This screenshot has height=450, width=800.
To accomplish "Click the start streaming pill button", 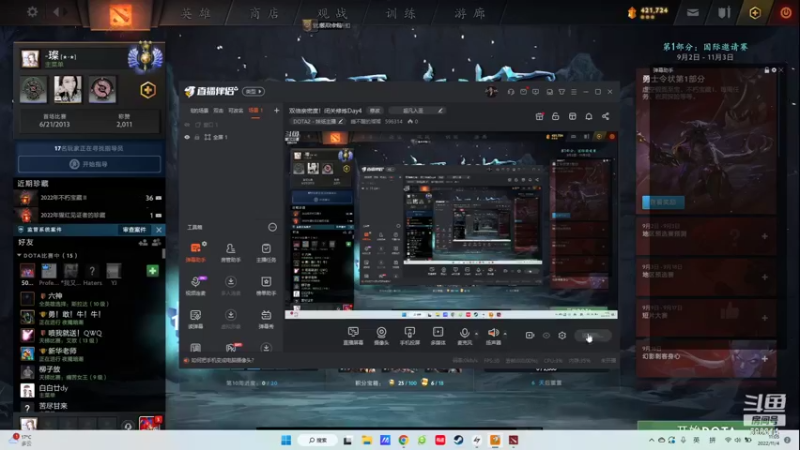I will tap(592, 335).
